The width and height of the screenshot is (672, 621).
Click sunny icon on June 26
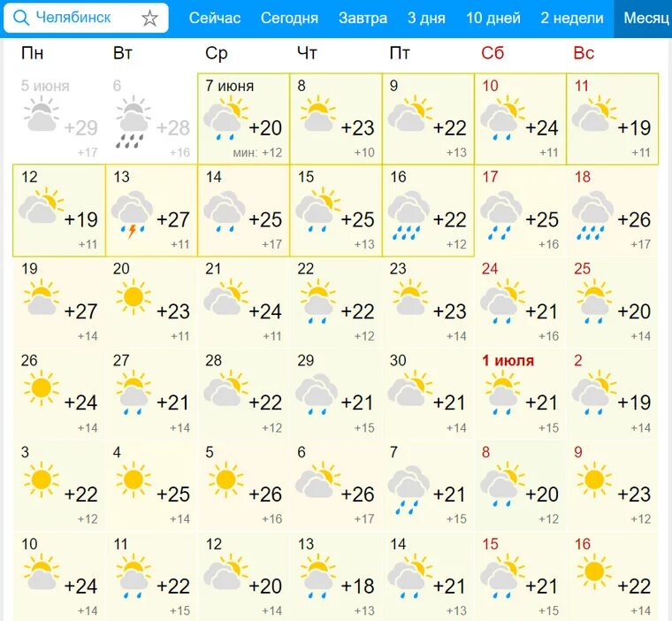click(41, 387)
